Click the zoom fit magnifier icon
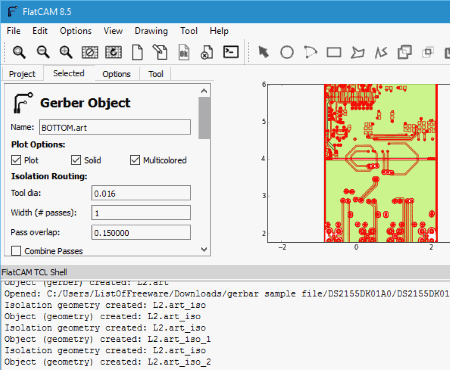The height and width of the screenshot is (370, 450). point(19,52)
